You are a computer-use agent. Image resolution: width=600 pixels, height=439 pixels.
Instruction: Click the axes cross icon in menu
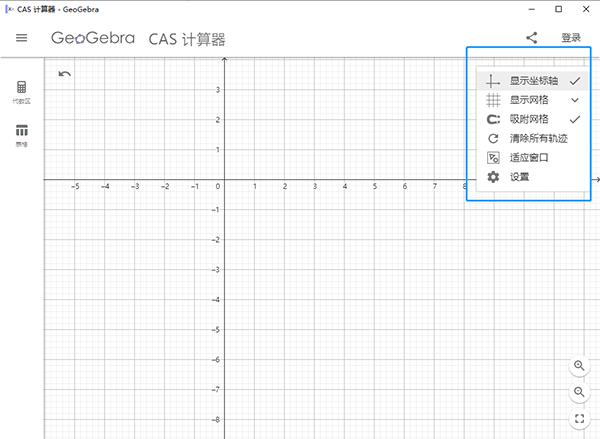492,81
